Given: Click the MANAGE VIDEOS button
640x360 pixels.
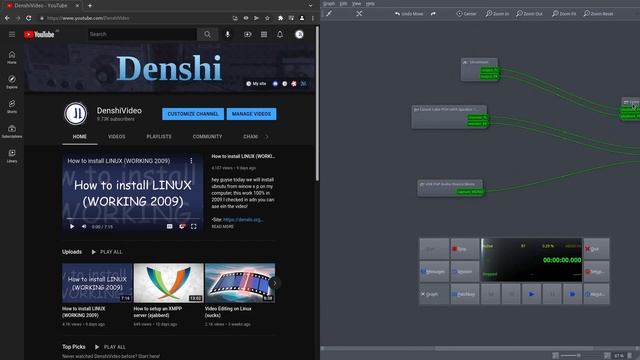Looking at the screenshot, I should click(x=251, y=114).
